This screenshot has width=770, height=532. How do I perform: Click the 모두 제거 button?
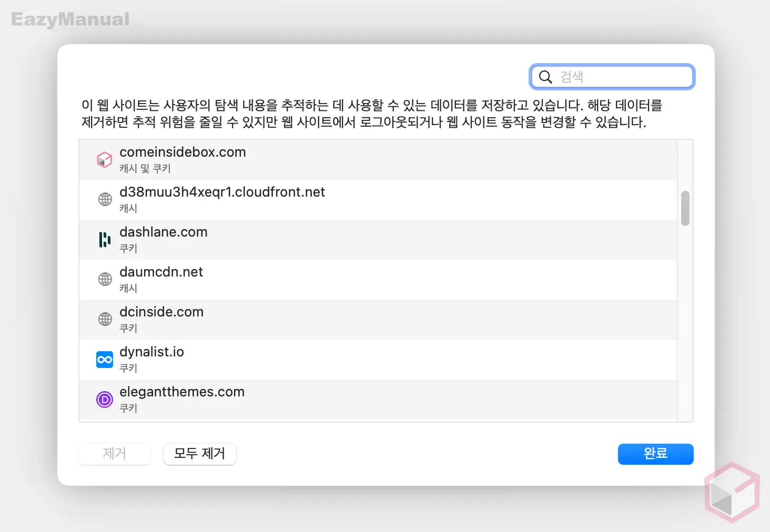tap(200, 454)
